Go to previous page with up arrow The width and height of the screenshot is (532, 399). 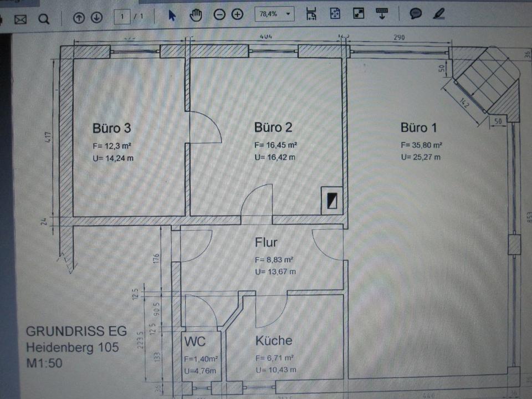click(79, 17)
